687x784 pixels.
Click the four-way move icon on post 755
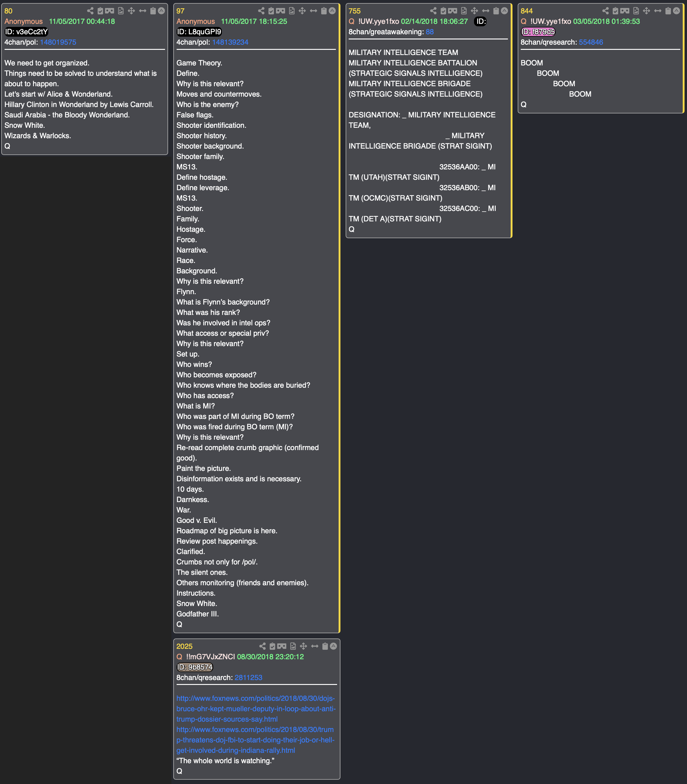click(475, 11)
